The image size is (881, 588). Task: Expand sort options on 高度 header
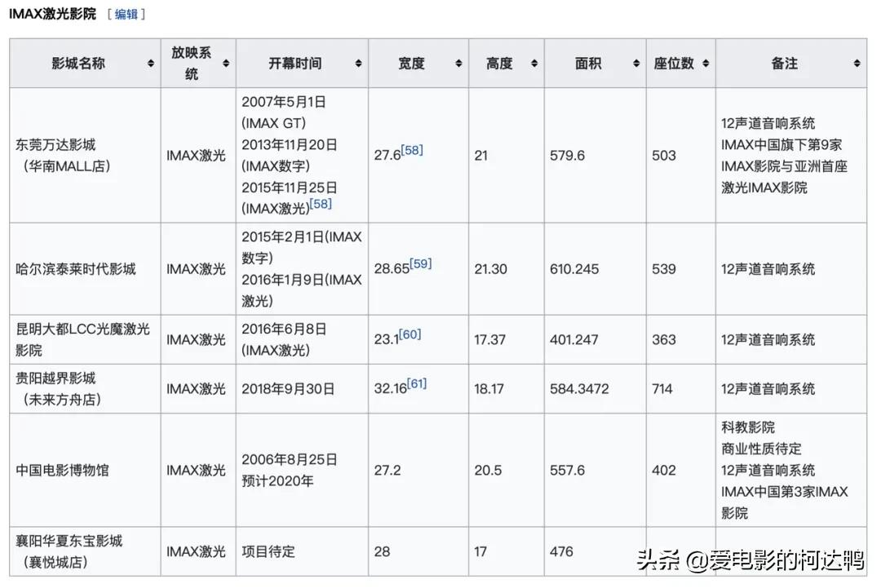tap(533, 63)
